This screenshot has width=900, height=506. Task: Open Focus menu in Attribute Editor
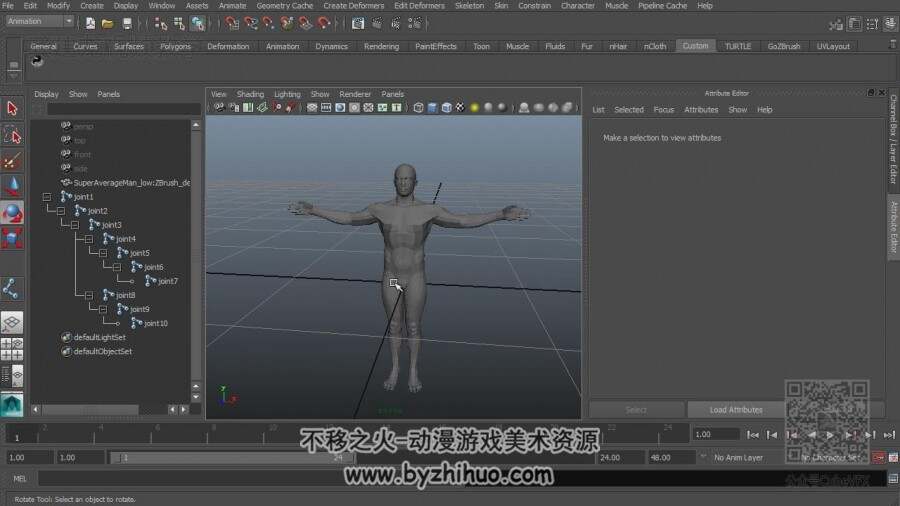click(664, 110)
